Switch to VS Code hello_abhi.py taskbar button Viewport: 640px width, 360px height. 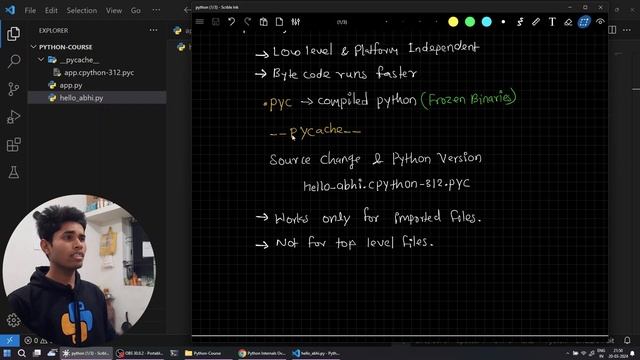pyautogui.click(x=316, y=353)
